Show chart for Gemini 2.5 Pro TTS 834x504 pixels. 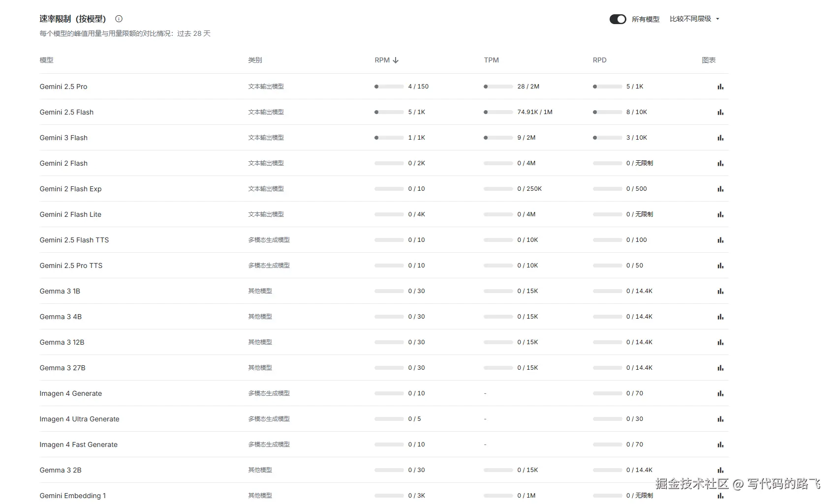coord(720,266)
